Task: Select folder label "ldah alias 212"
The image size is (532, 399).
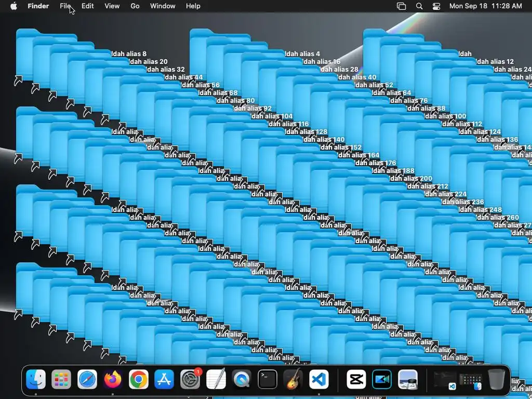Action: (428, 187)
